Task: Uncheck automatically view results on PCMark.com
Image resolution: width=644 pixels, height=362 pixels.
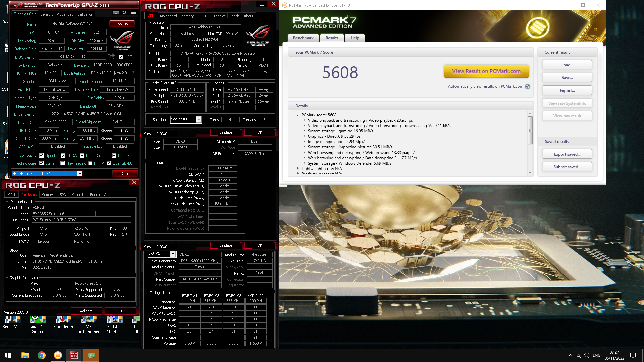Action: click(528, 86)
